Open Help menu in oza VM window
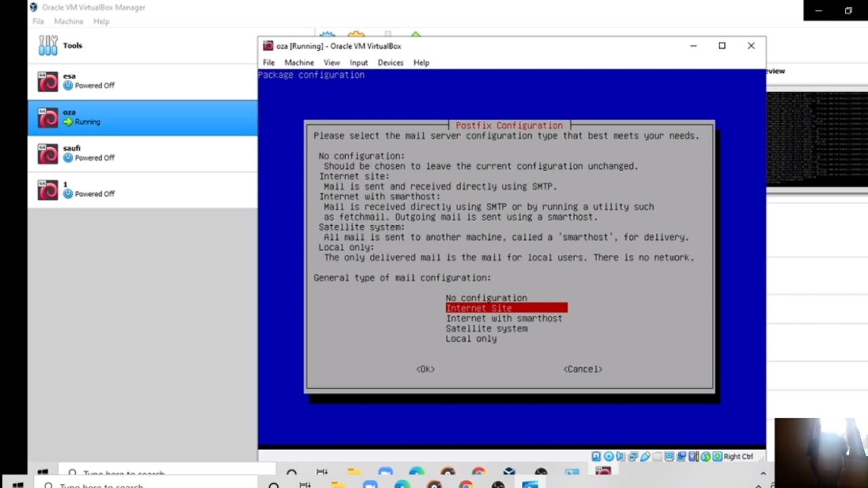Image resolution: width=868 pixels, height=488 pixels. (421, 62)
